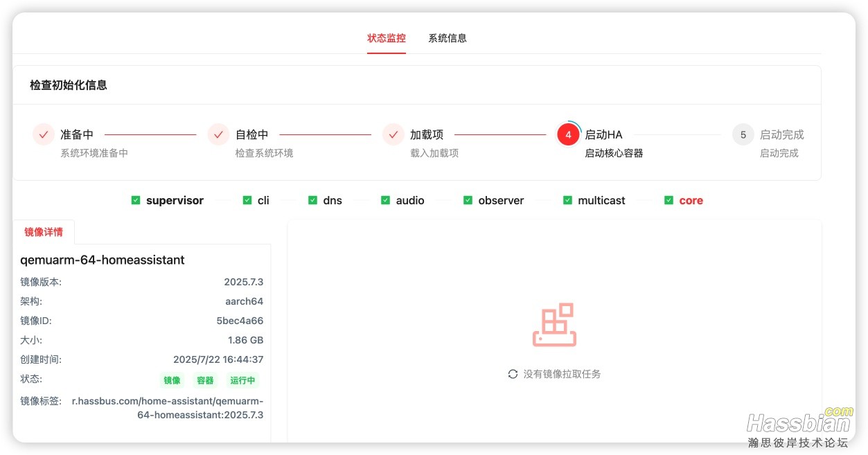Click the green check next to multicast

568,200
